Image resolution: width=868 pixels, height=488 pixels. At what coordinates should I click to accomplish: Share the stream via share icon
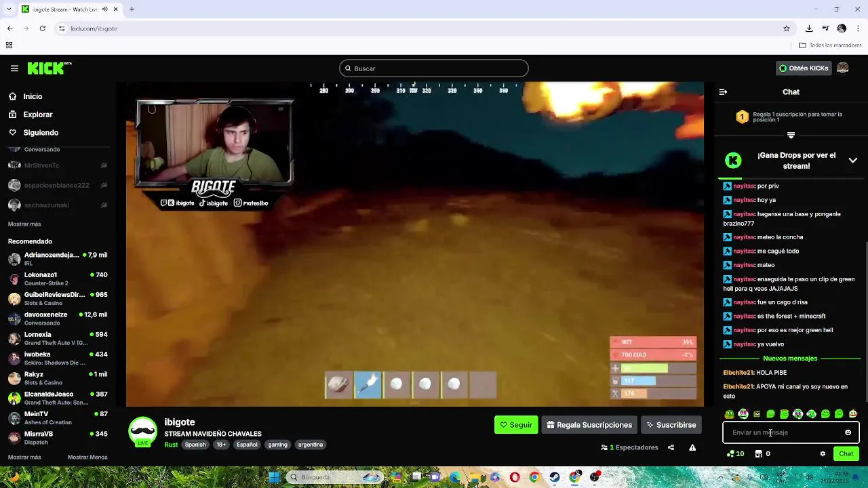click(x=671, y=447)
